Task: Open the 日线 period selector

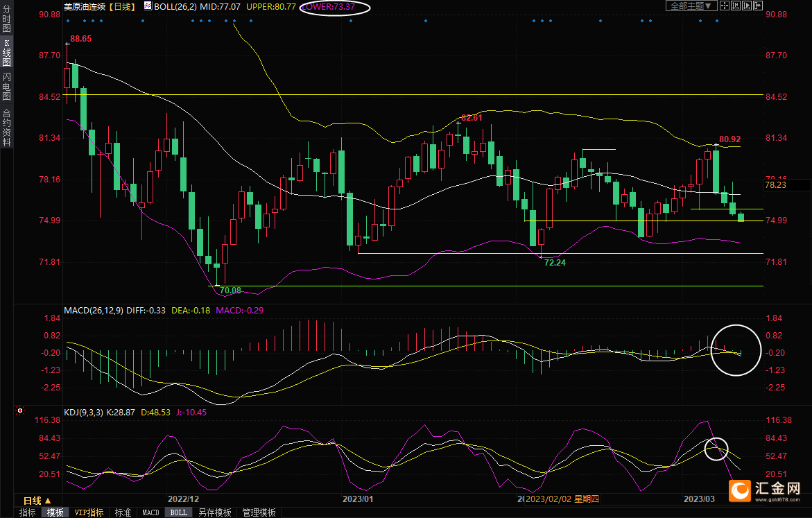Action: 37,501
